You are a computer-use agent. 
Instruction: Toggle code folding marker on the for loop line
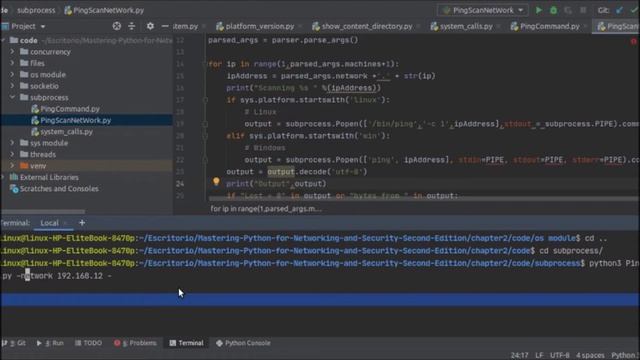205,64
